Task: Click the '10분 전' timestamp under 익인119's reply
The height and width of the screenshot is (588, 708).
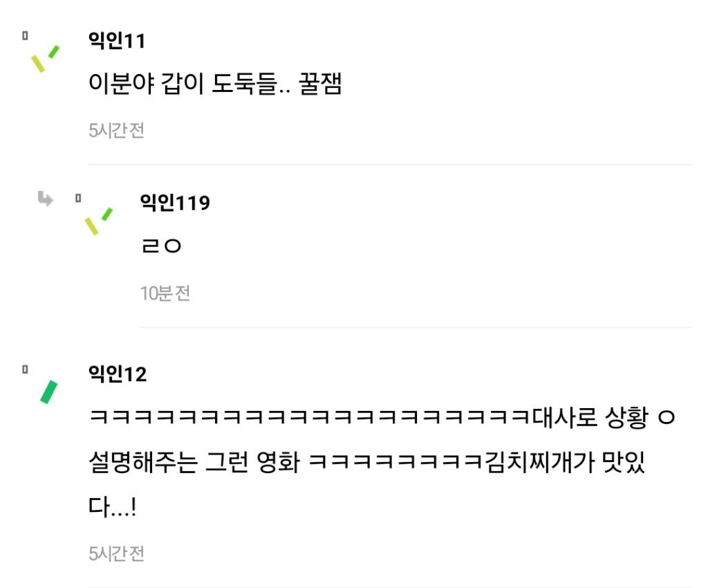Action: pyautogui.click(x=165, y=293)
